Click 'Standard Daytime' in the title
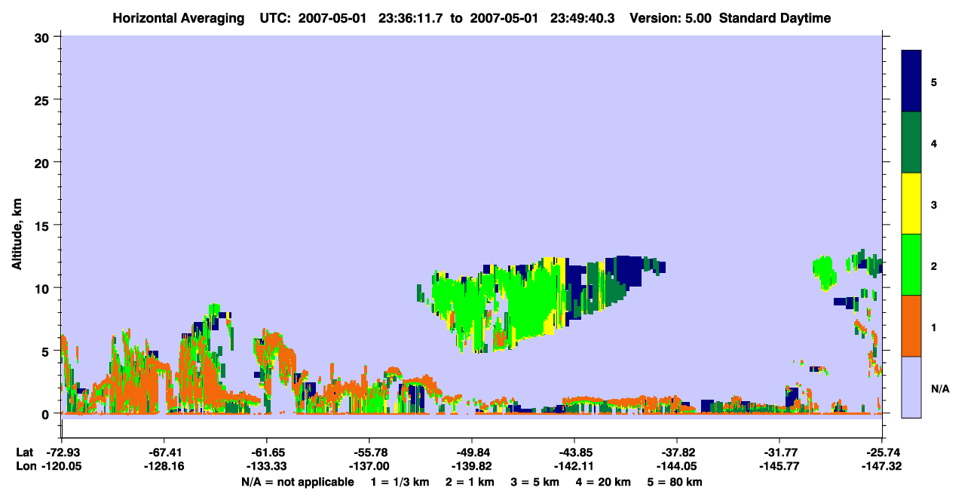 pyautogui.click(x=775, y=18)
